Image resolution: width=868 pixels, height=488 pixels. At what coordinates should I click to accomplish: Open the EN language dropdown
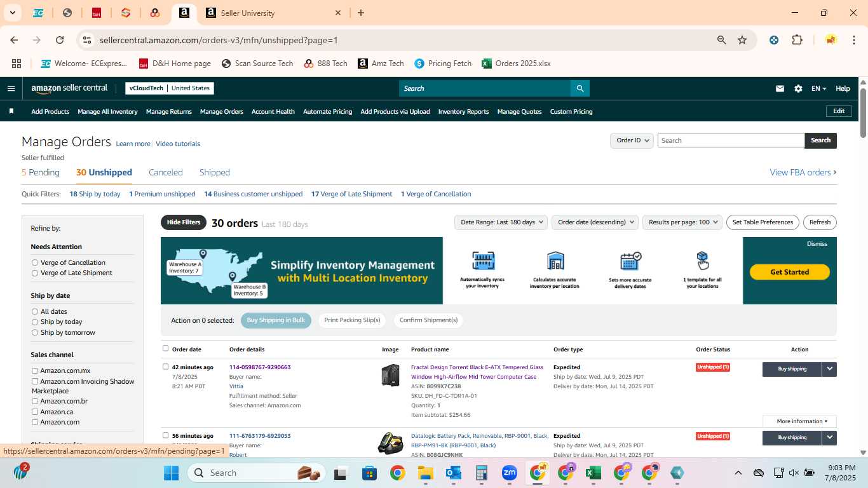(x=818, y=88)
